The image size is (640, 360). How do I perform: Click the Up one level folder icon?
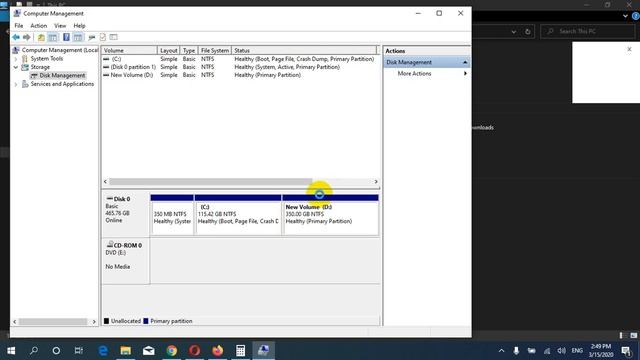point(41,38)
